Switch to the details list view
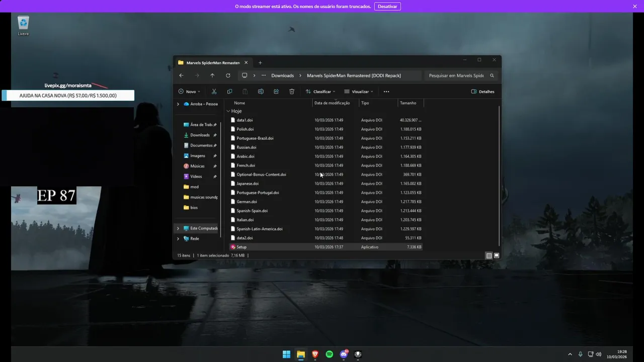The height and width of the screenshot is (362, 644). pyautogui.click(x=489, y=255)
